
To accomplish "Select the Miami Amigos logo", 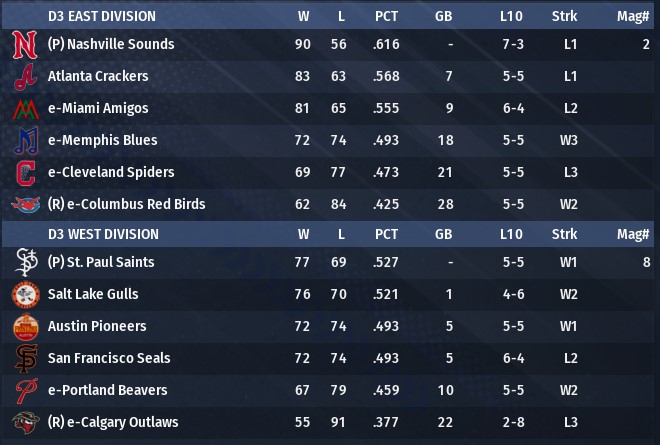I will pos(24,108).
